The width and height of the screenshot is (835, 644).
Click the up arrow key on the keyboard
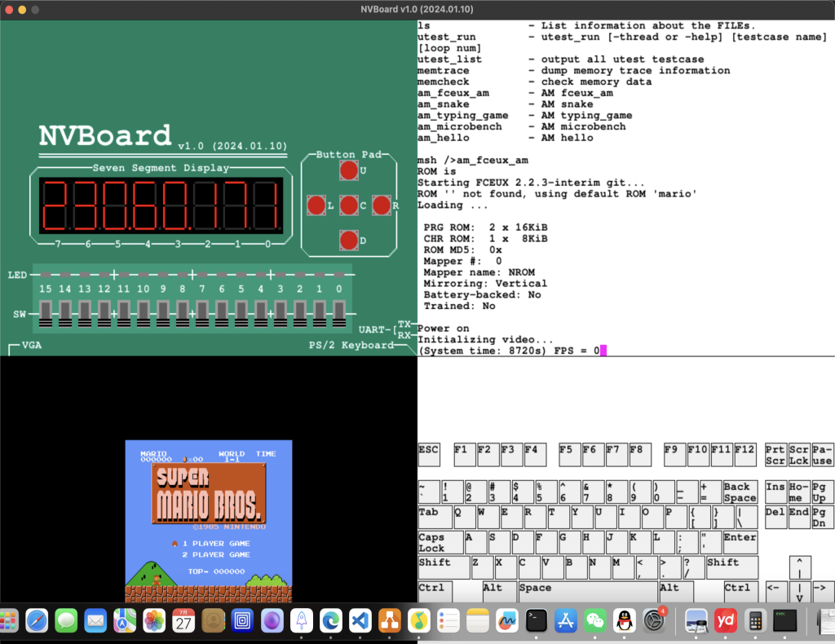[799, 567]
